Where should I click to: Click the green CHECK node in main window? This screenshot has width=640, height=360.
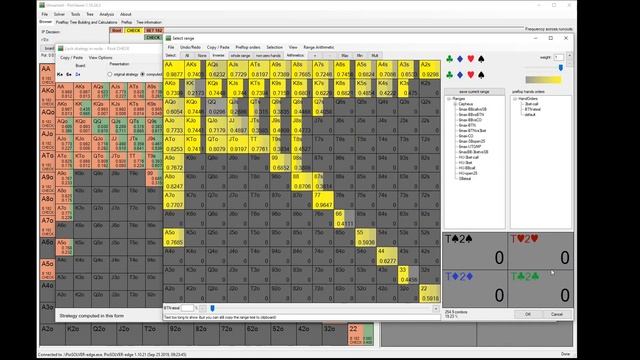coord(153,38)
